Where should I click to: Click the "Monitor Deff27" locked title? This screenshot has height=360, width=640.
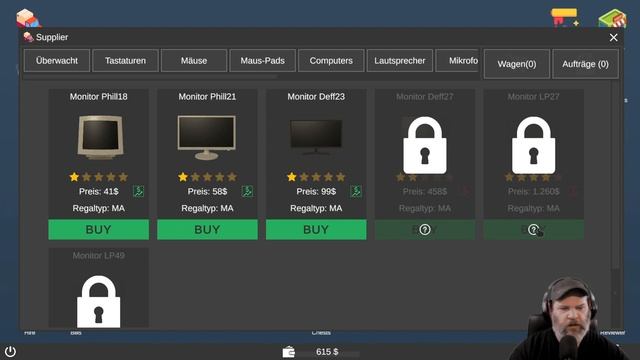click(424, 97)
